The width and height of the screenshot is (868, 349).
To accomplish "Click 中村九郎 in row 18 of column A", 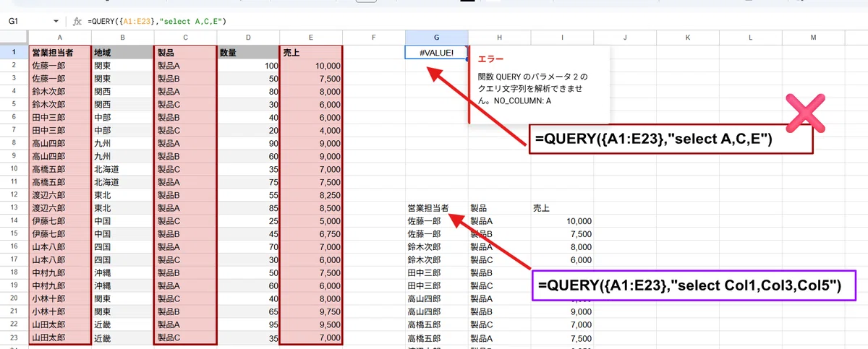I will [x=60, y=273].
